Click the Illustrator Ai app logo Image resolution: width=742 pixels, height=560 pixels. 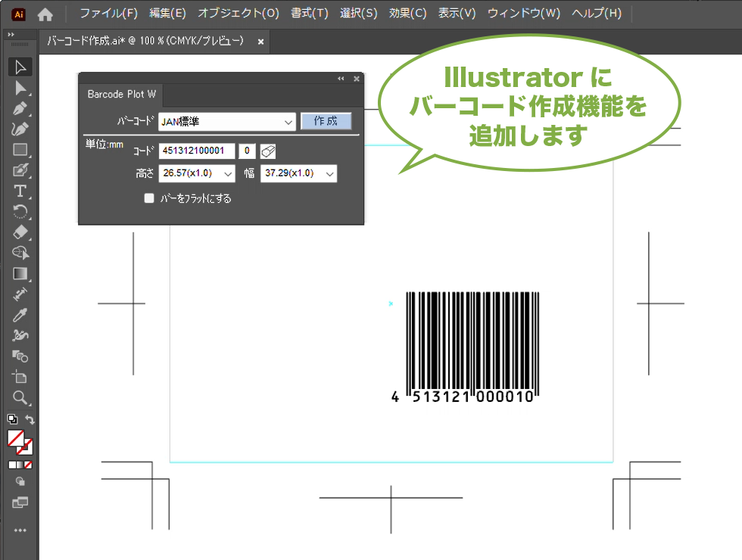[18, 14]
